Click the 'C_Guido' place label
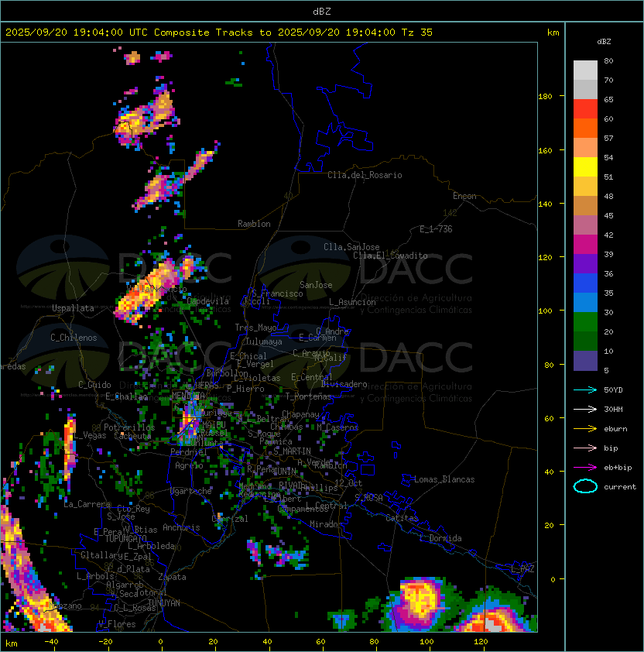644x652 pixels. click(94, 385)
